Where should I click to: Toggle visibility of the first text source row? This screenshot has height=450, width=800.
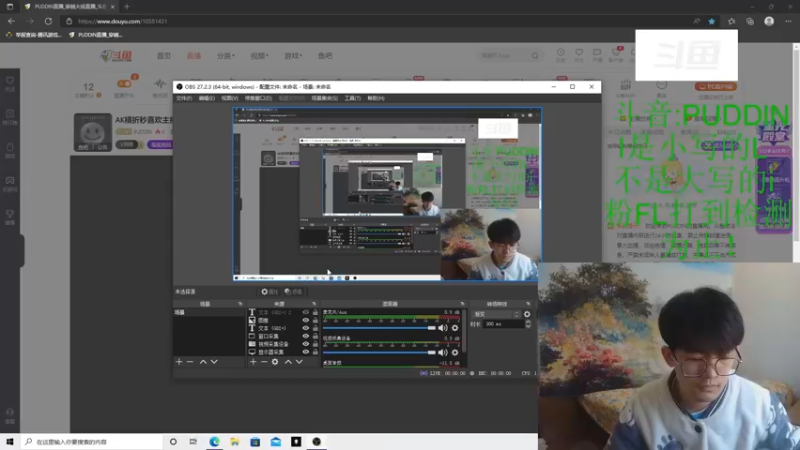(306, 312)
